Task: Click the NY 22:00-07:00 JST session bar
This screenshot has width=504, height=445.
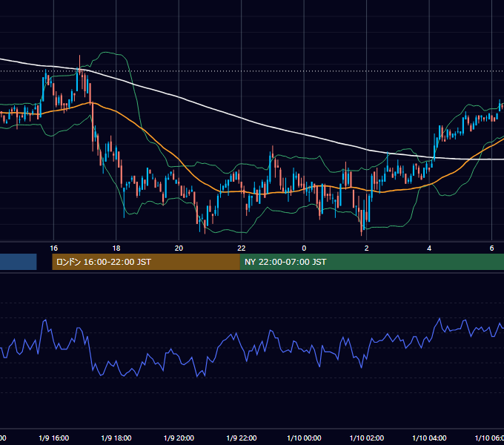Action: [x=372, y=262]
